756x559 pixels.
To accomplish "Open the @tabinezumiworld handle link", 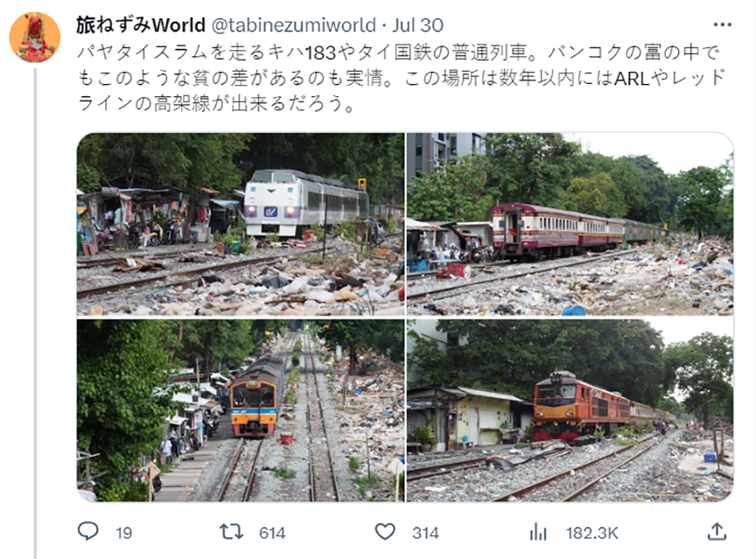I will point(294,25).
